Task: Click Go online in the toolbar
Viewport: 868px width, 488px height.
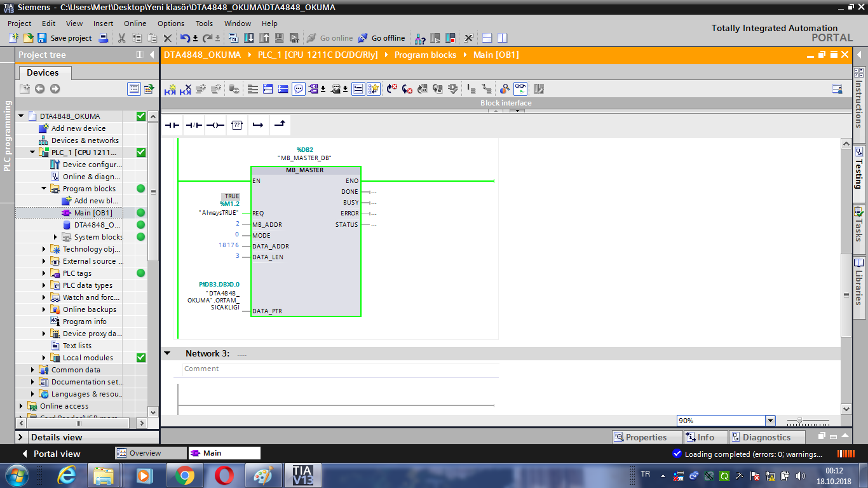Action: 329,38
